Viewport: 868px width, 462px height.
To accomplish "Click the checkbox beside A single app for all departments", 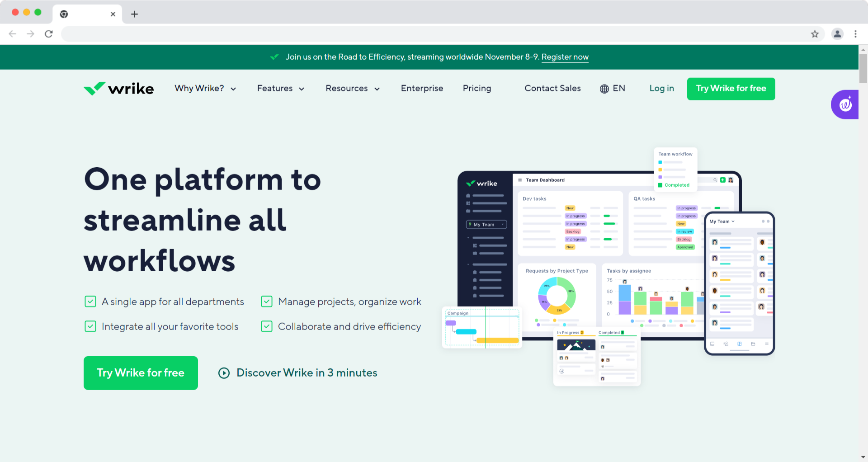I will (90, 302).
